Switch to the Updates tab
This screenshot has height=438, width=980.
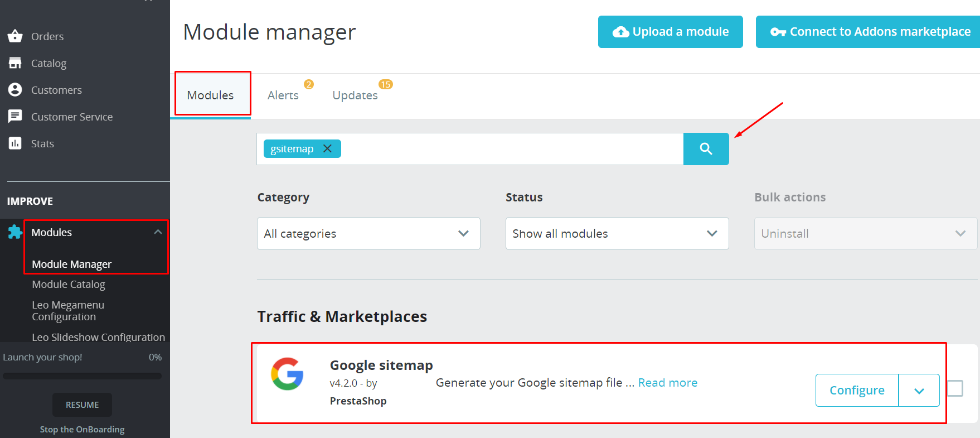(x=355, y=95)
